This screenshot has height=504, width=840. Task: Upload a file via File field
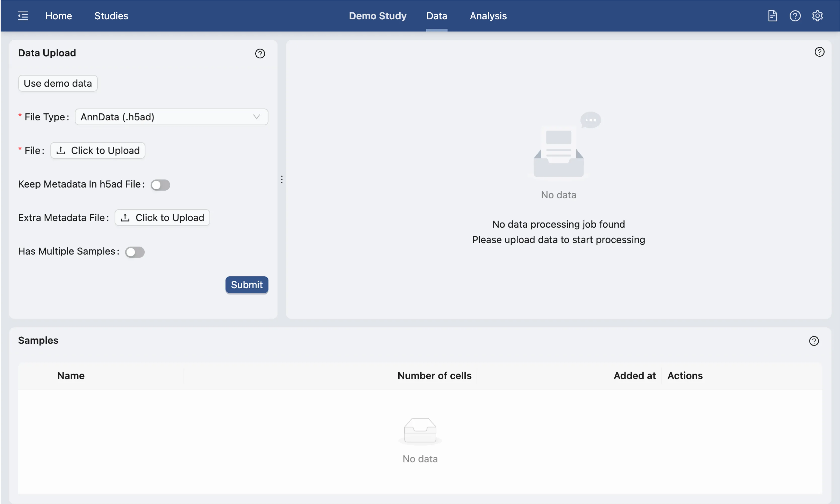pyautogui.click(x=98, y=151)
